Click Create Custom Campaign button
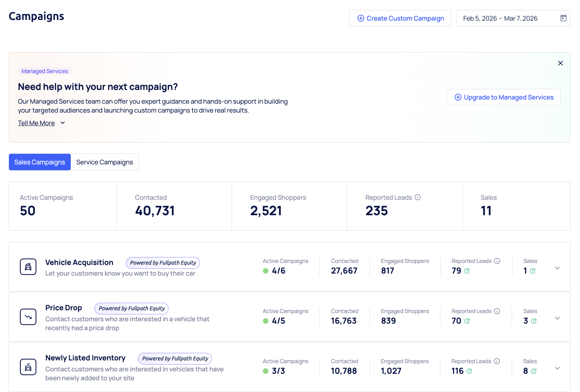Image resolution: width=580 pixels, height=392 pixels. 400,18
